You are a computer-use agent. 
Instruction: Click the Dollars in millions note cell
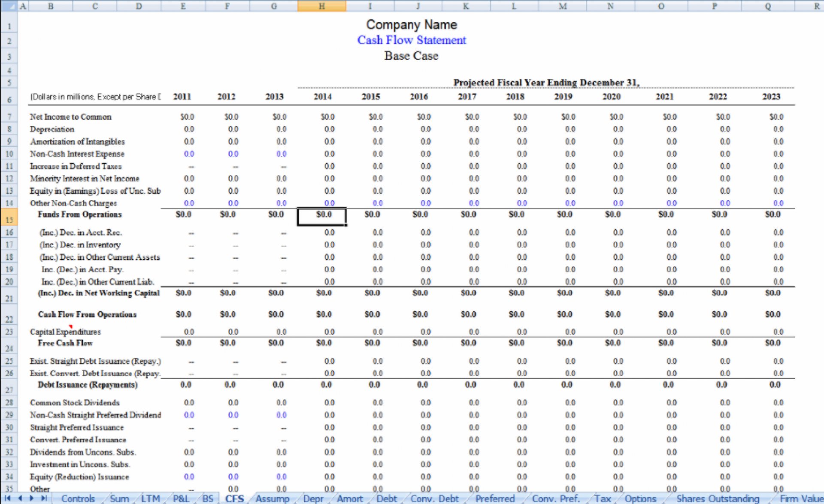[95, 97]
